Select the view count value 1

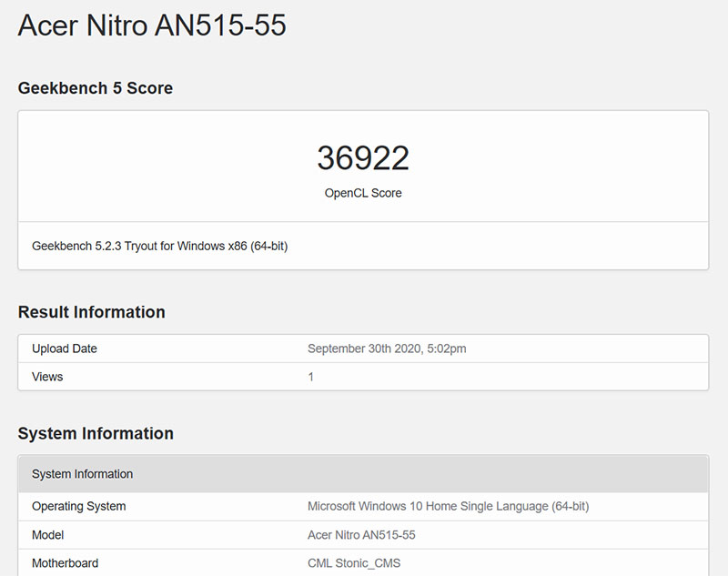(310, 377)
